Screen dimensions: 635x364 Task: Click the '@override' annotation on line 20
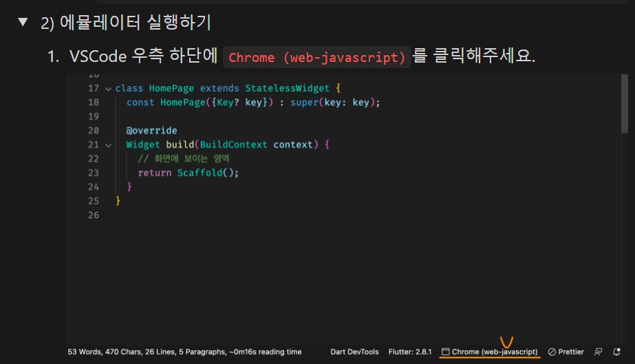151,130
